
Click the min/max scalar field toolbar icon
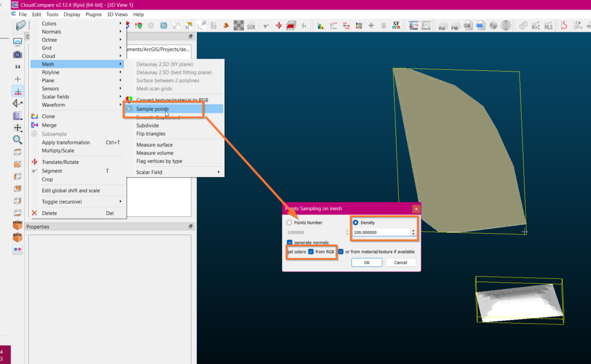click(346, 25)
